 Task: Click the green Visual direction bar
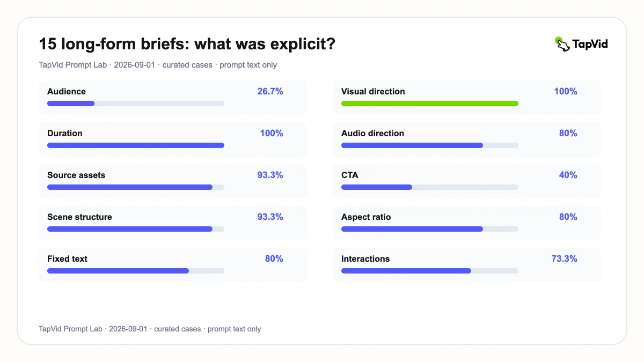tap(430, 104)
